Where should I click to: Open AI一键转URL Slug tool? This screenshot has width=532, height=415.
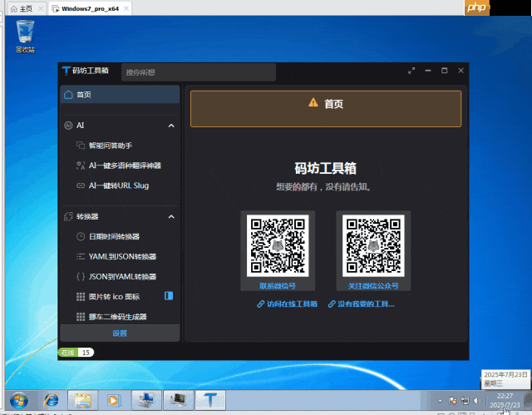pos(120,185)
